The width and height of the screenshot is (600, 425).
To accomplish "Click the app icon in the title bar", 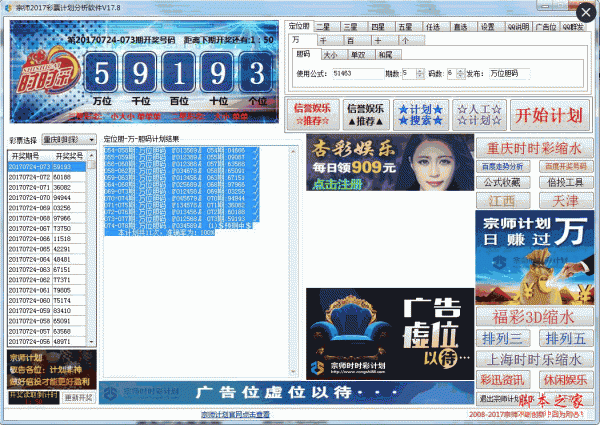I will click(x=8, y=8).
